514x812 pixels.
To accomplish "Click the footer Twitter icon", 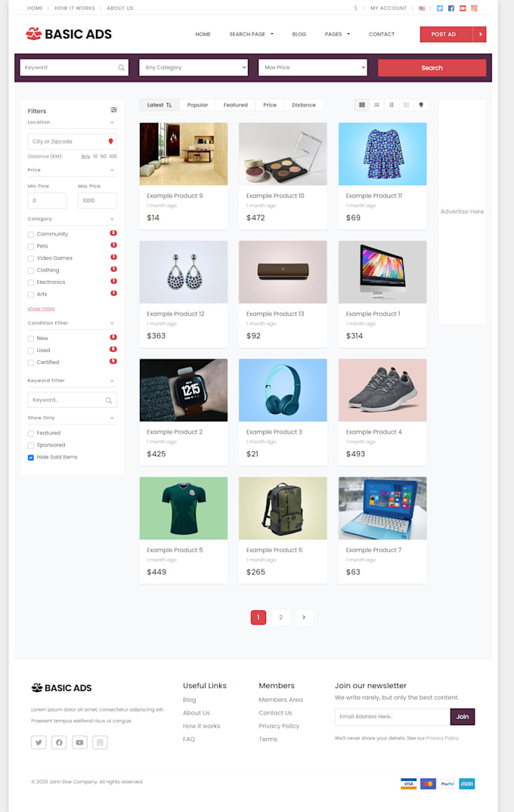I will click(39, 742).
